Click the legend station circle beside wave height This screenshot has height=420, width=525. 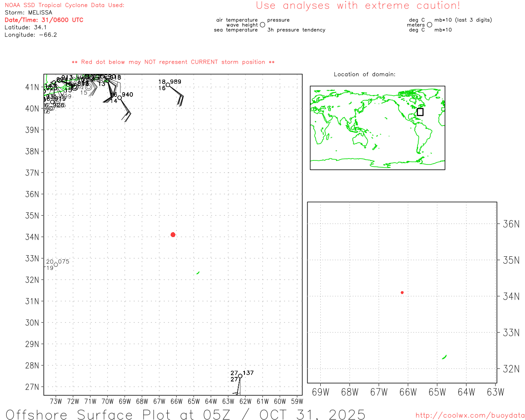[x=262, y=25]
